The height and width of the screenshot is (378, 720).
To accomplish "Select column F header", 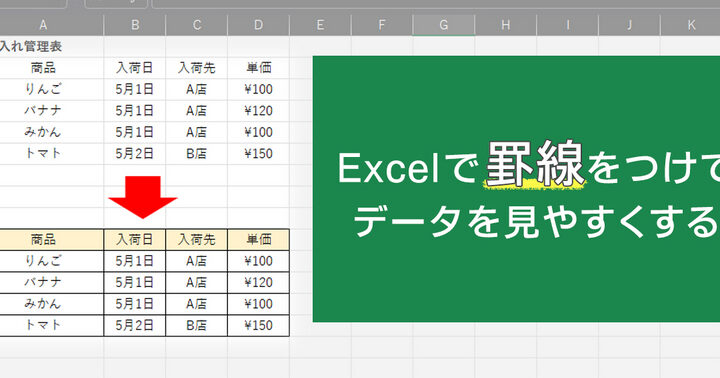I will pyautogui.click(x=382, y=25).
